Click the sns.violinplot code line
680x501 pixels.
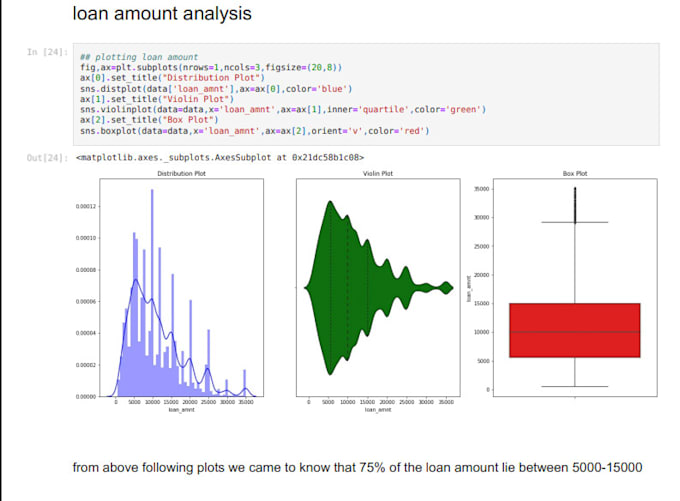tap(283, 109)
